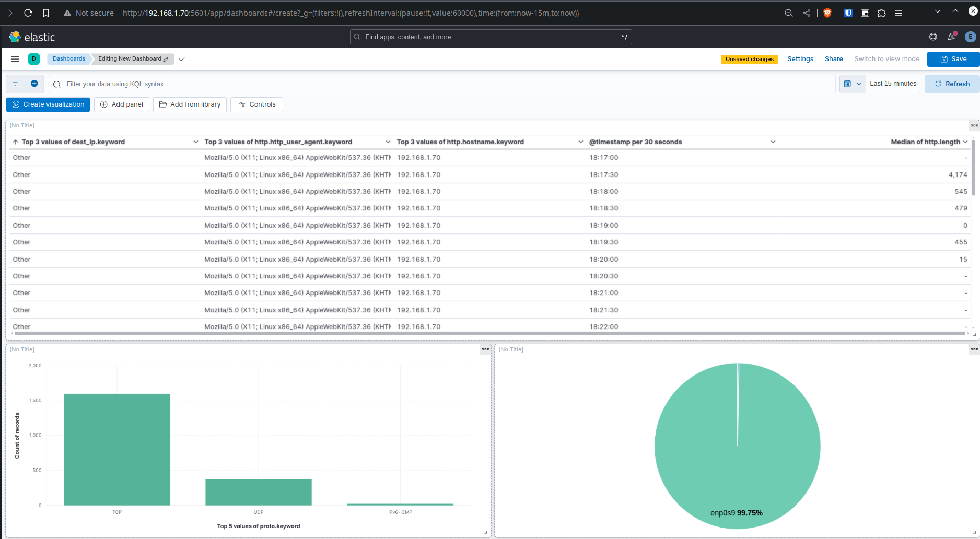Click the Elastic logo home icon
980x539 pixels.
coord(15,37)
